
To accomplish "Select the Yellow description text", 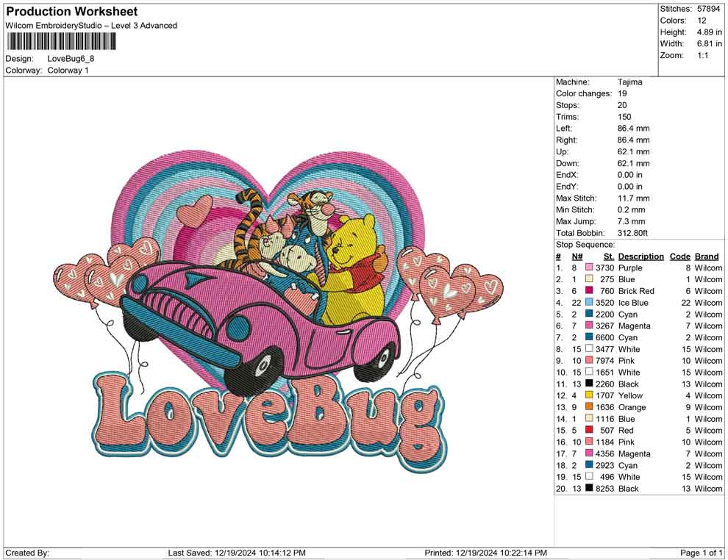I will [x=630, y=395].
